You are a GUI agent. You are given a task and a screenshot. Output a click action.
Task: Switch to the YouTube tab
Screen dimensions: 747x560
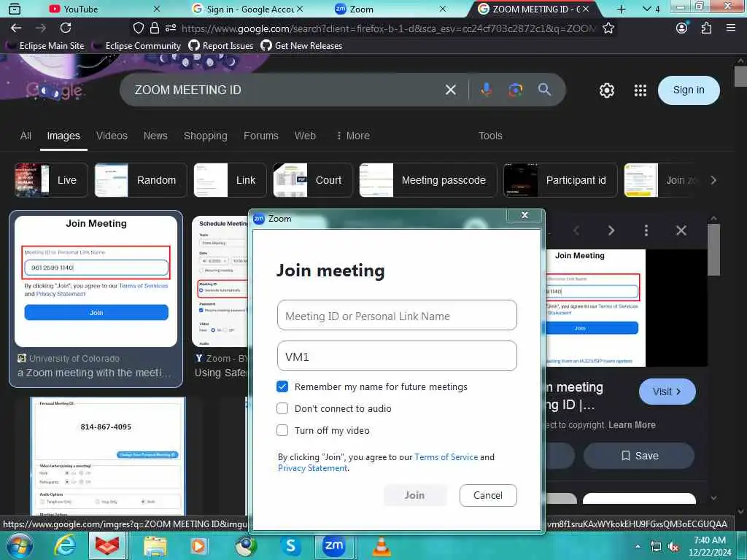tap(81, 9)
